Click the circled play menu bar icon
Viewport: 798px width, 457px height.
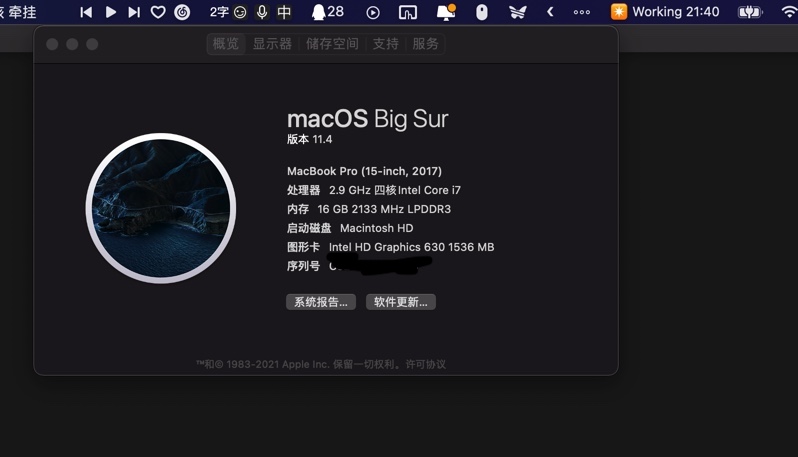tap(373, 13)
